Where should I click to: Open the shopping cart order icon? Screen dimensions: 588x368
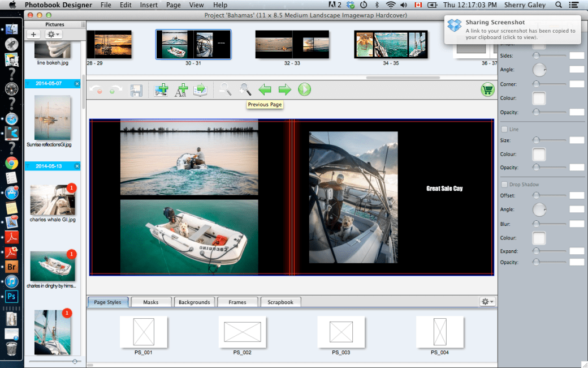coord(487,89)
